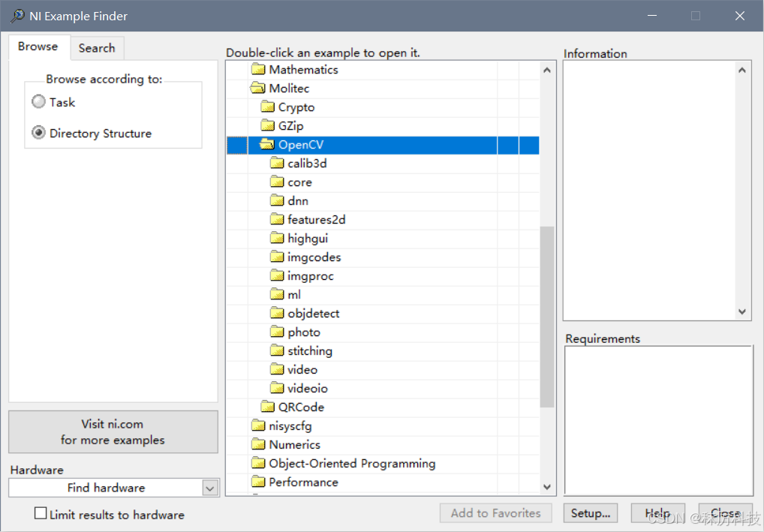Enable Limit results to hardware checkbox
The width and height of the screenshot is (764, 532).
[x=41, y=513]
